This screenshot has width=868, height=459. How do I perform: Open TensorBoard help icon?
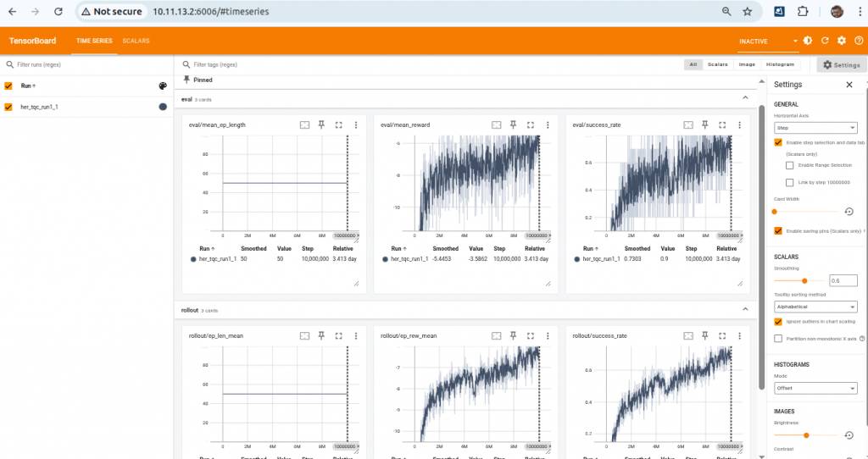(x=859, y=41)
